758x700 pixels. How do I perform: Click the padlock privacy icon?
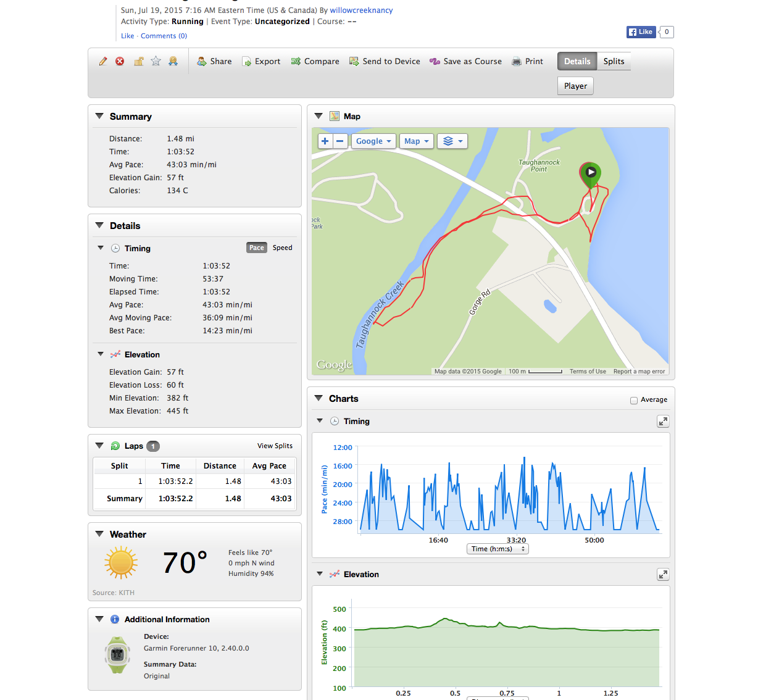point(139,61)
